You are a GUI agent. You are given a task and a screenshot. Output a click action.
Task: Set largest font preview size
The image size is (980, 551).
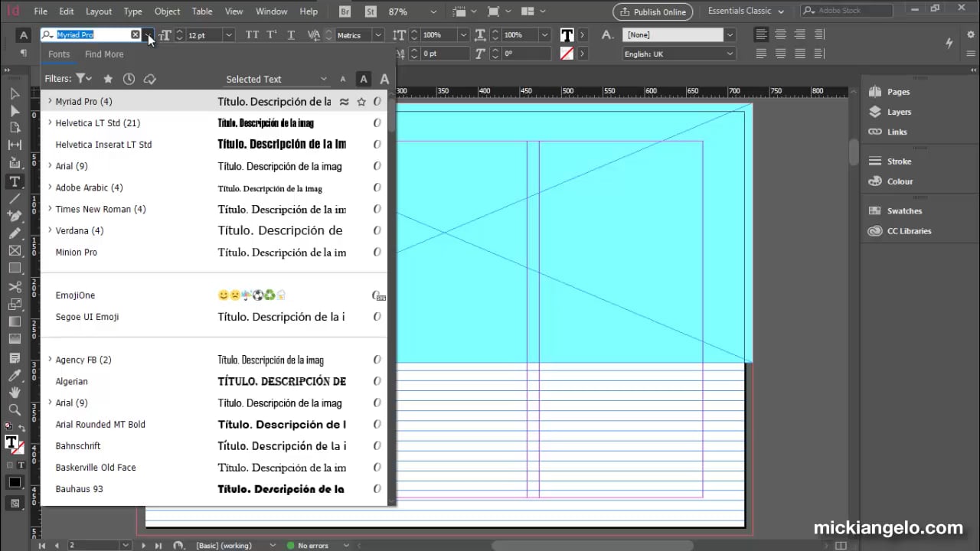pyautogui.click(x=384, y=80)
